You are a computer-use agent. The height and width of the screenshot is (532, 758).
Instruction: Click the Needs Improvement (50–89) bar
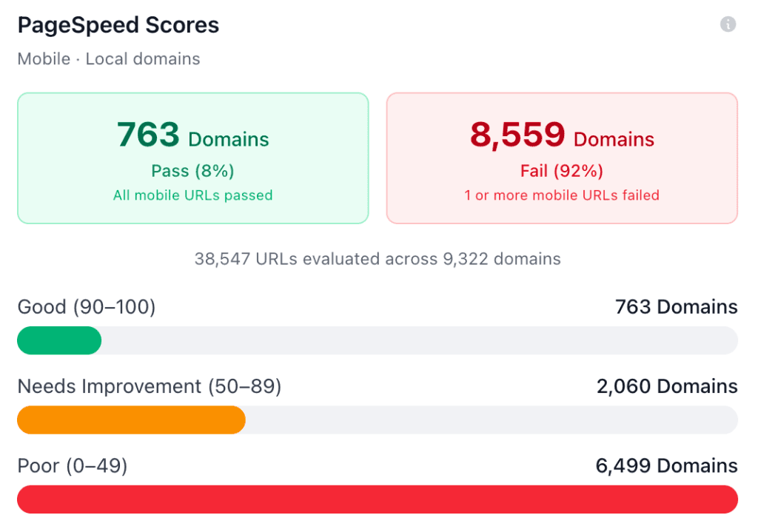pyautogui.click(x=378, y=420)
